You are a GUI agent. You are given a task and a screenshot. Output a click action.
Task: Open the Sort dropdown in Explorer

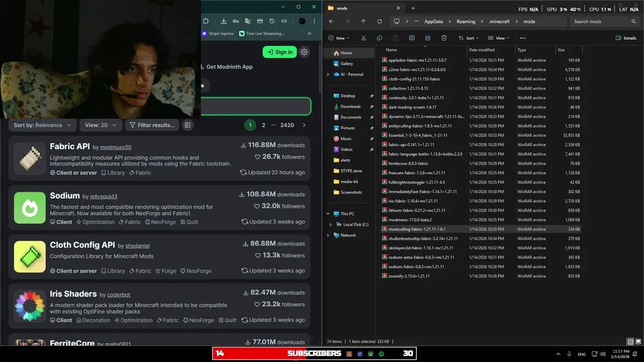pyautogui.click(x=469, y=38)
